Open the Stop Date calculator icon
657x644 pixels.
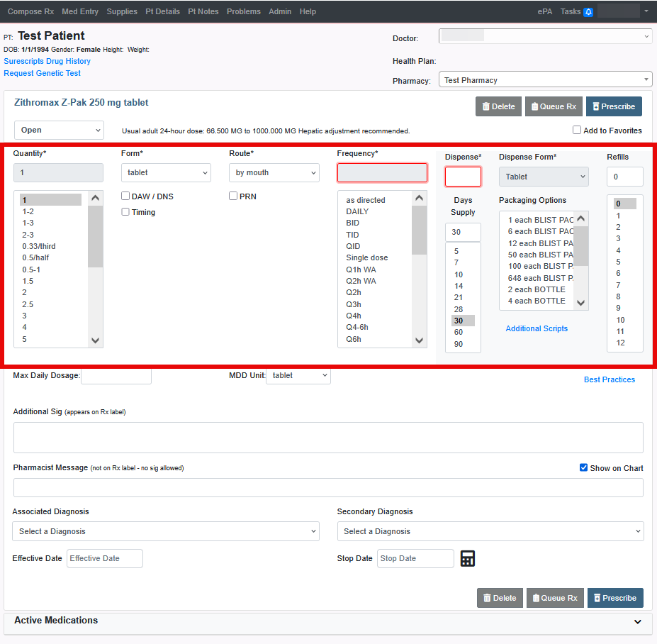(x=467, y=558)
